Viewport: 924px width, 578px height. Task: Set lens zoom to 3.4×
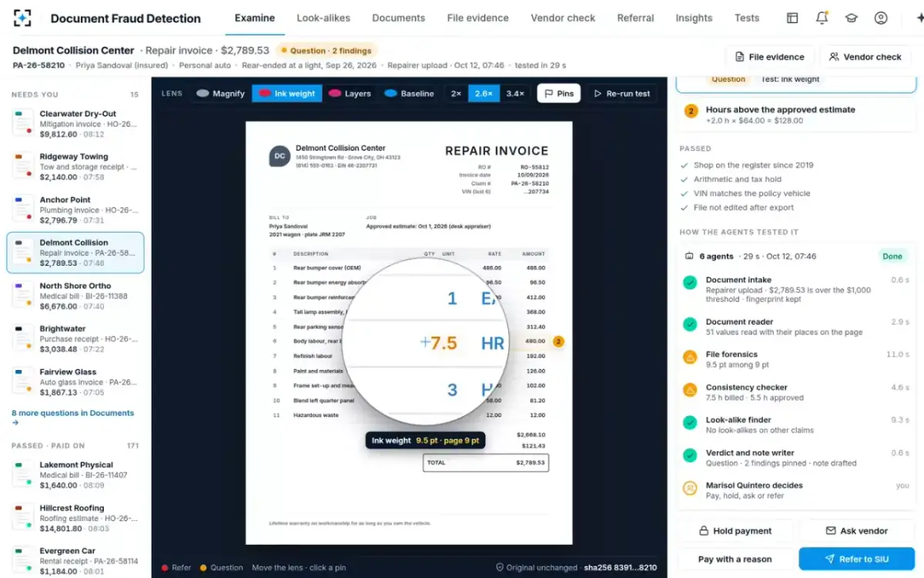click(515, 93)
